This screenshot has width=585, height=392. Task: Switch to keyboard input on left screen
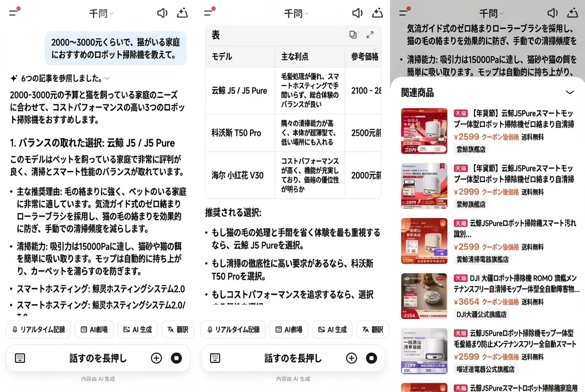coord(19,358)
